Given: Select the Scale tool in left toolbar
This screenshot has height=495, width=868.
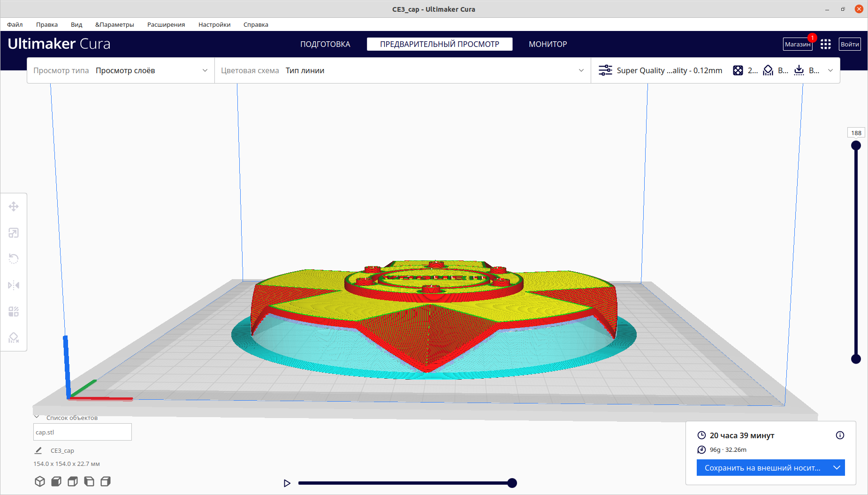Looking at the screenshot, I should (14, 233).
